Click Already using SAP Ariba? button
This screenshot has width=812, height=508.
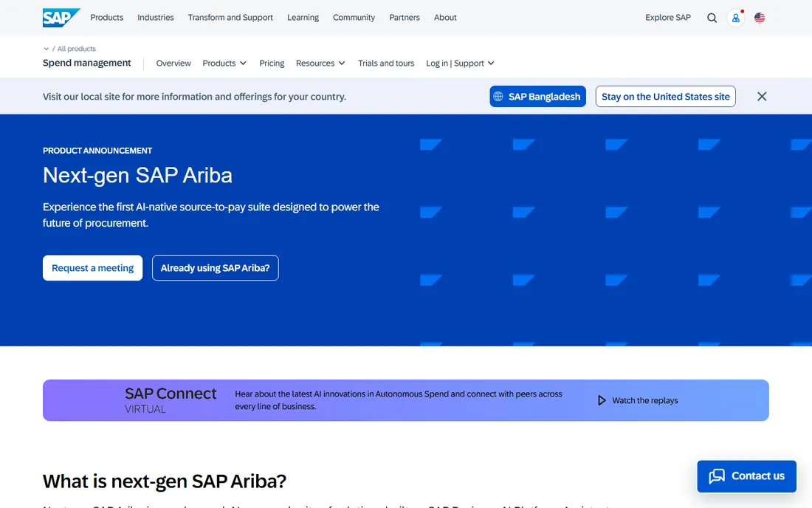click(216, 268)
